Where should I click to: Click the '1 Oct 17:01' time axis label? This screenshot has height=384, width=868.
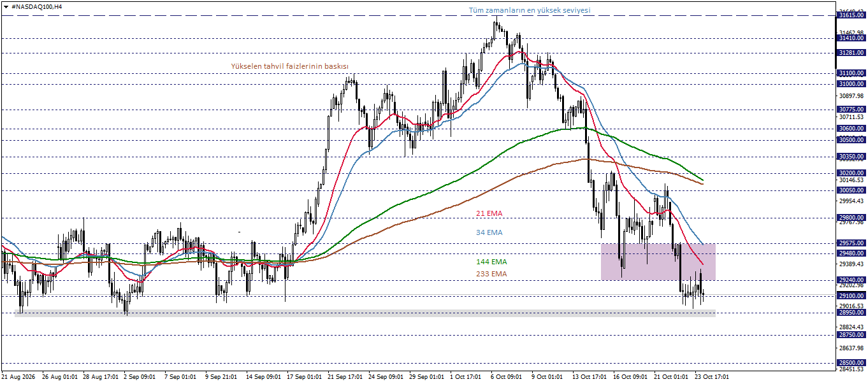point(466,377)
